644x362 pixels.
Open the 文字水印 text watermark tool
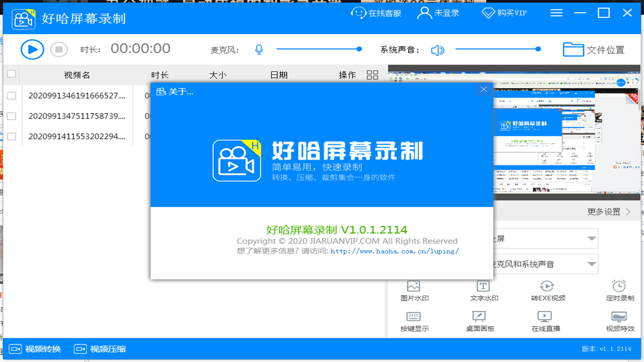tap(481, 291)
